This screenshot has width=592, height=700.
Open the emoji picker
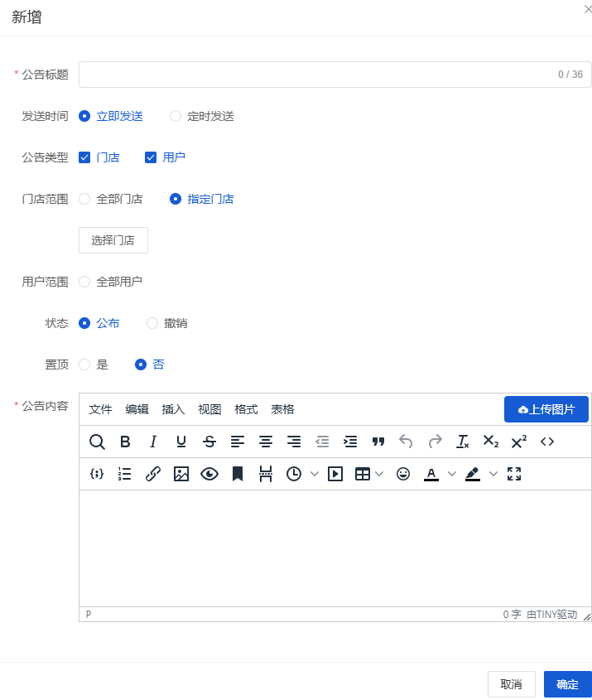pos(403,474)
